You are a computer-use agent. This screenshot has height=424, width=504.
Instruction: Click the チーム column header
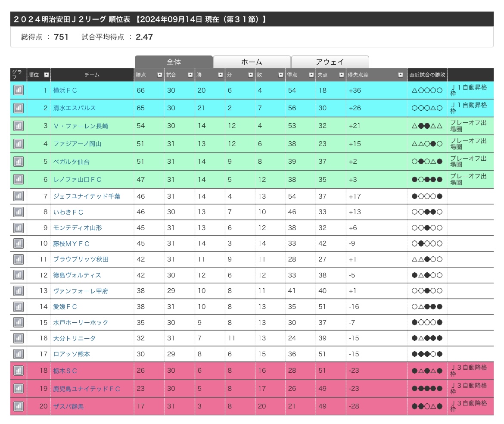(92, 75)
